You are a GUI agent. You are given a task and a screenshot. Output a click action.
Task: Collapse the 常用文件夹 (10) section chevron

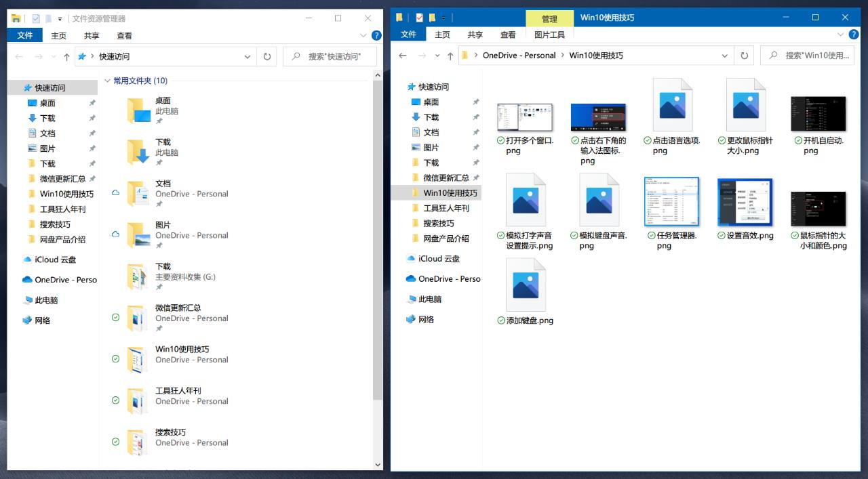point(108,80)
